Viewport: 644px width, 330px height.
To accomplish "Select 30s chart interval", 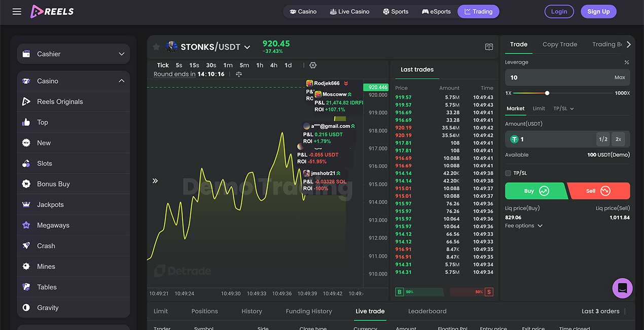I will 211,65.
